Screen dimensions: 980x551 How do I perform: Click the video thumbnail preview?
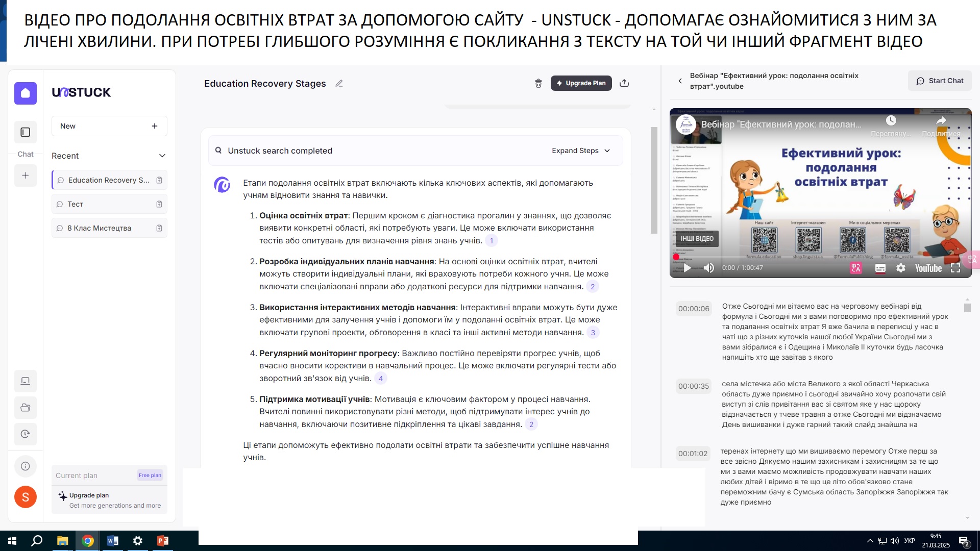coord(820,193)
